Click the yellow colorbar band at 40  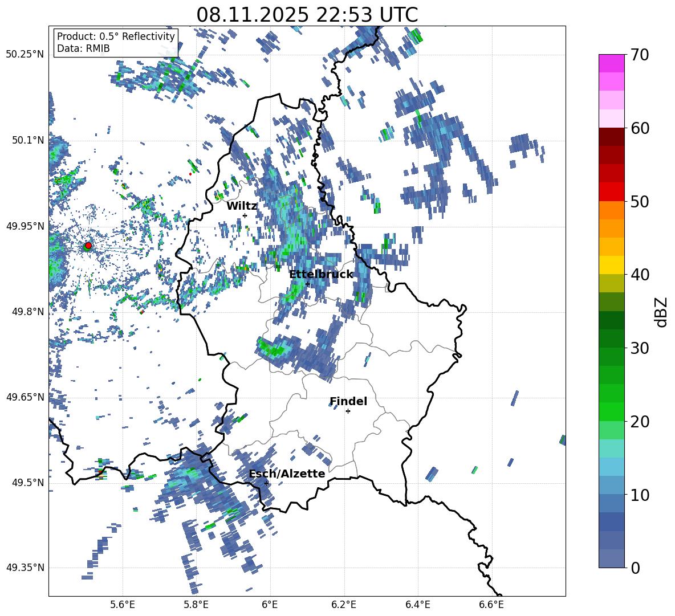click(x=611, y=265)
